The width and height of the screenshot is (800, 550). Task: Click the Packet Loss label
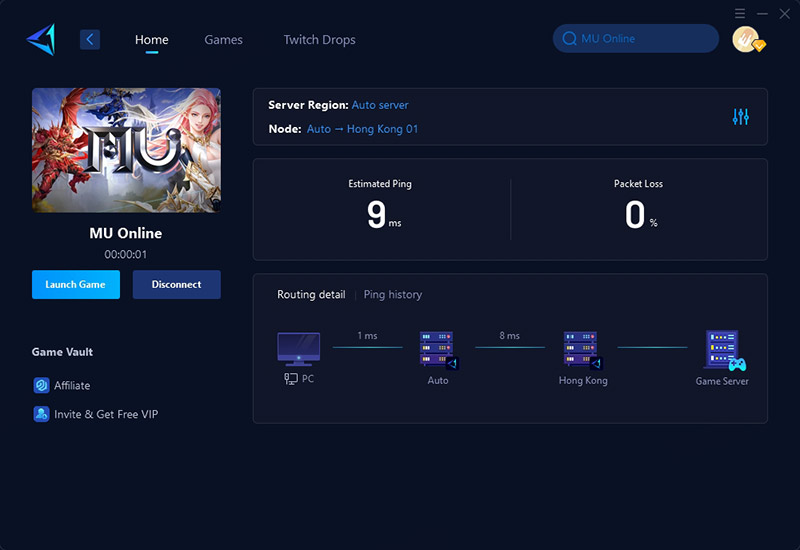[x=638, y=184]
